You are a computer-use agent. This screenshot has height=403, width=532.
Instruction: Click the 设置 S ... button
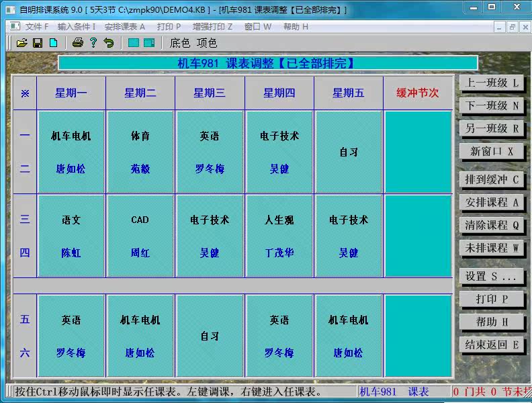point(492,276)
